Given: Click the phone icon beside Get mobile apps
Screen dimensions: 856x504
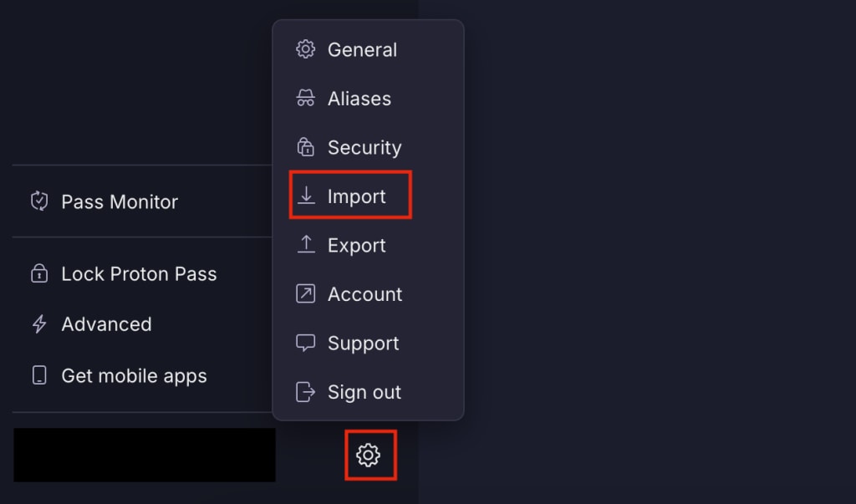Looking at the screenshot, I should coord(39,375).
